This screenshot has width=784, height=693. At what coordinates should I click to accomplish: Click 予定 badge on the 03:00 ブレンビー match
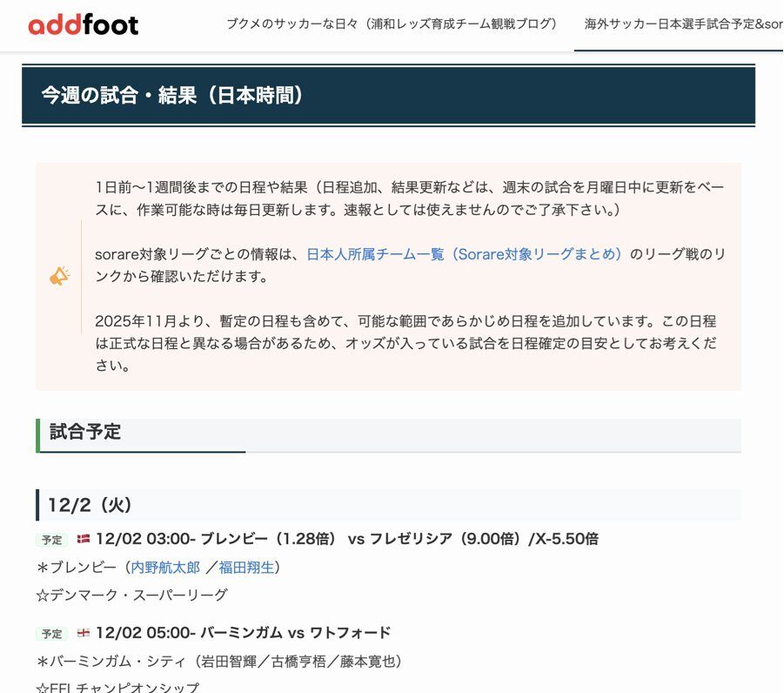coord(52,540)
